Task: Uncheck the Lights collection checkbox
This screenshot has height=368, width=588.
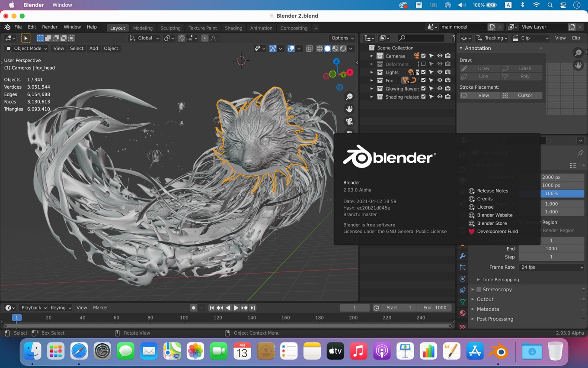Action: (423, 72)
